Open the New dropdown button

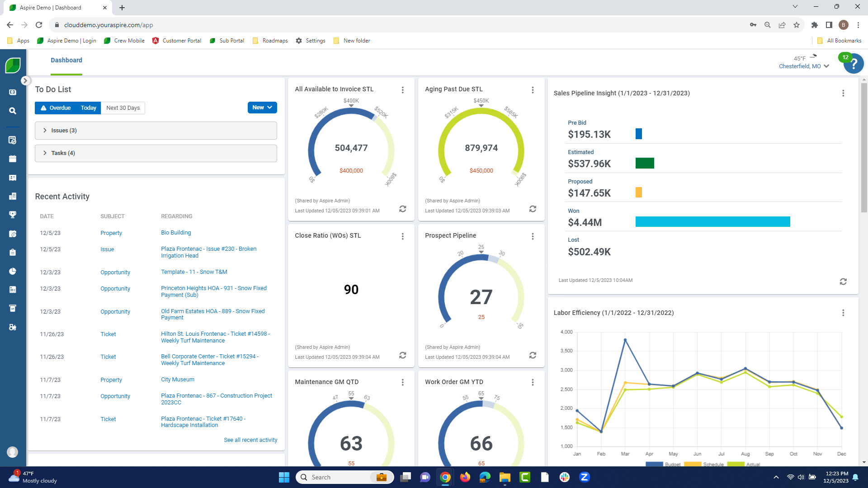point(262,108)
